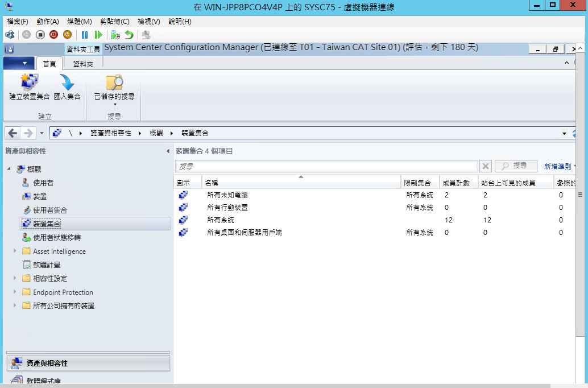This screenshot has height=388, width=588.
Task: Open the 動作(A) menu
Action: 48,22
